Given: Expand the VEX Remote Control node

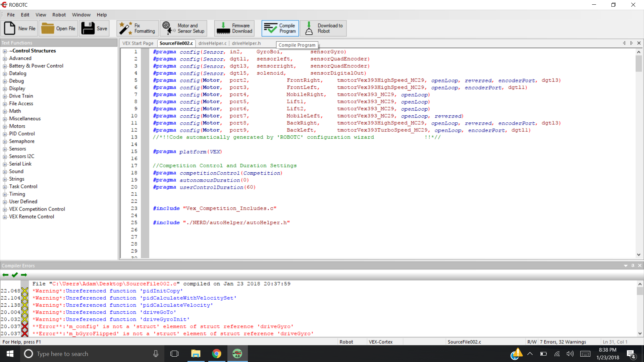Looking at the screenshot, I should coord(5,217).
